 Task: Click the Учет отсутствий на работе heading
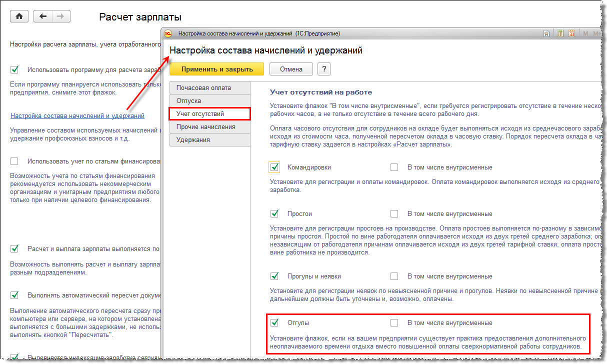(321, 92)
